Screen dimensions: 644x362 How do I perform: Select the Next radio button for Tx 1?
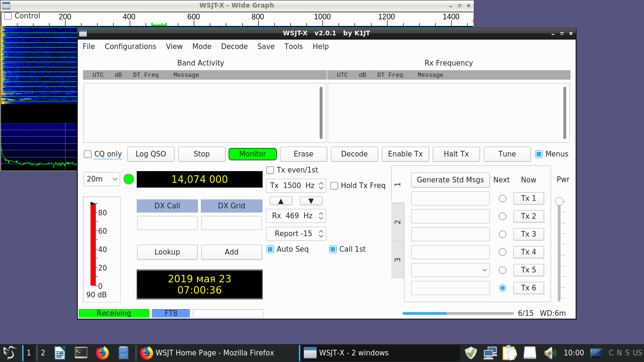[503, 198]
